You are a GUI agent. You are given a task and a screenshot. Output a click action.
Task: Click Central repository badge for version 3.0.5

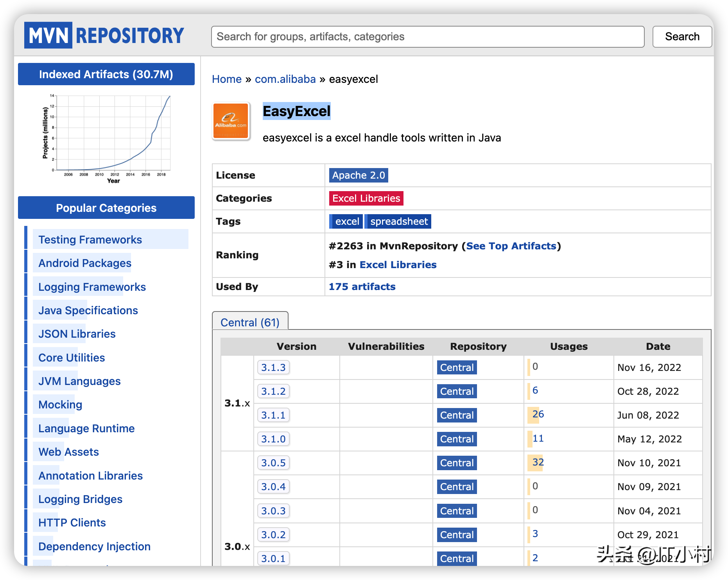[457, 463]
